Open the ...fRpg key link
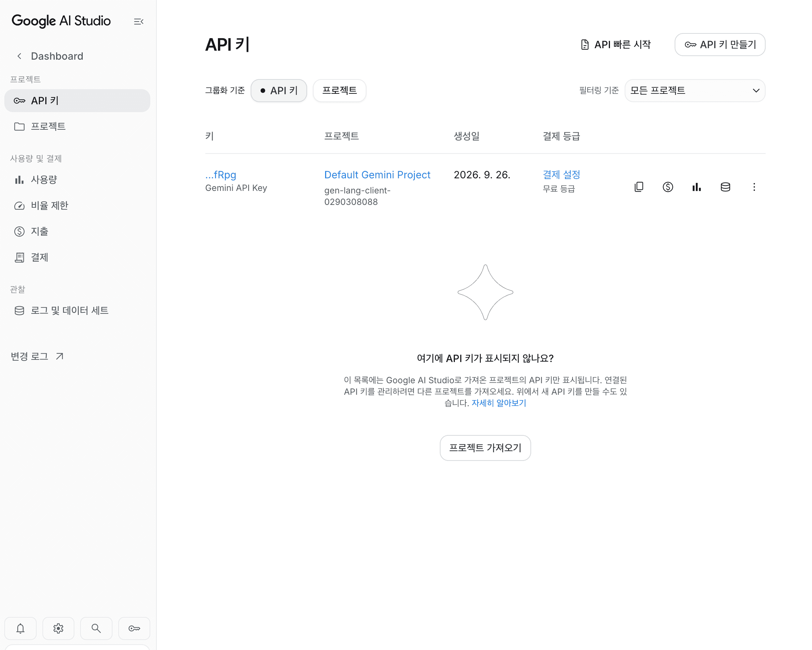Viewport: 812px width, 650px height. [221, 175]
